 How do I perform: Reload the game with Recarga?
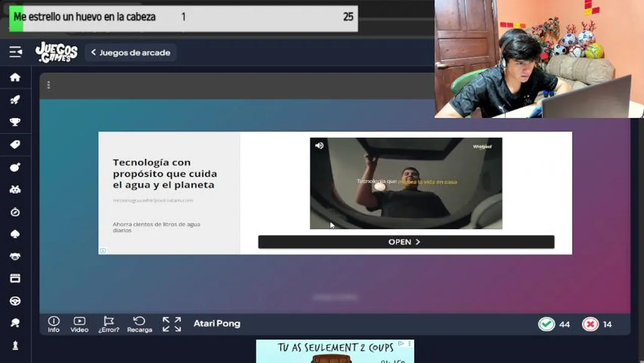coord(140,324)
